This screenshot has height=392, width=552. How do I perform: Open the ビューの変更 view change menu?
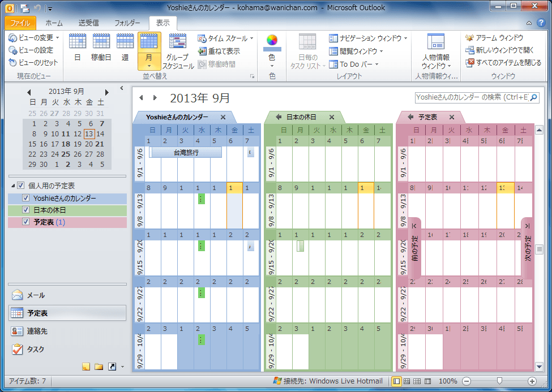pyautogui.click(x=34, y=38)
